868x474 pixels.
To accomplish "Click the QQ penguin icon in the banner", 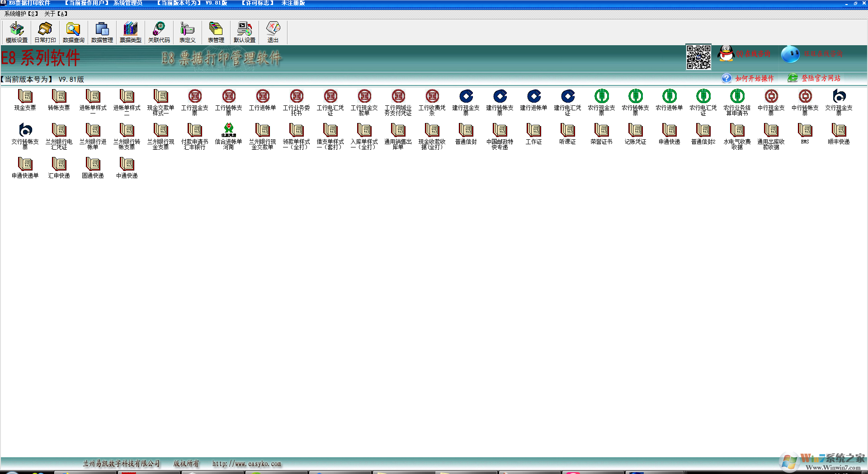I will (726, 54).
